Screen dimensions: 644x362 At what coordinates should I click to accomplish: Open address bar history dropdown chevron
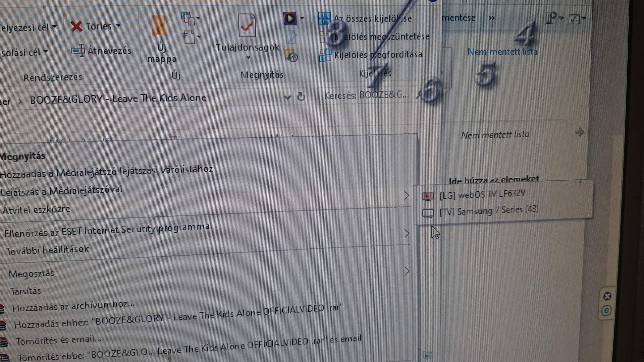(287, 97)
